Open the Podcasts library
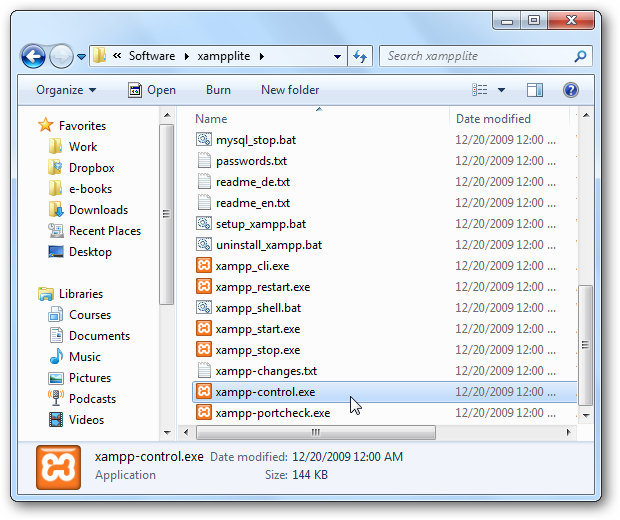 point(92,399)
